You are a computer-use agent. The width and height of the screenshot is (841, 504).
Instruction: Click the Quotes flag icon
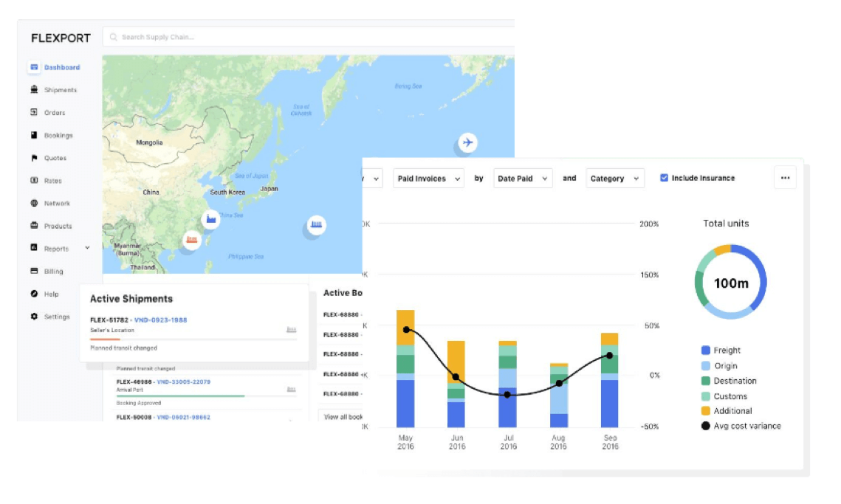[34, 158]
